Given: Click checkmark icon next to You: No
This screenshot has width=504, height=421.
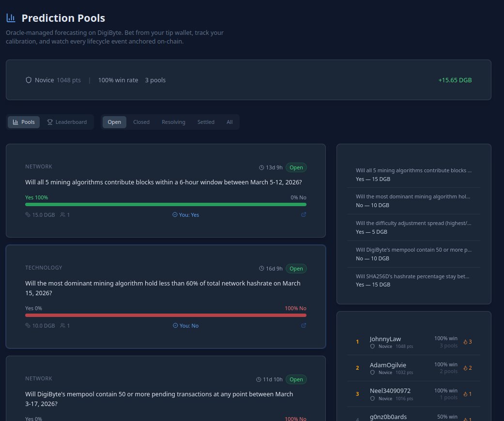Looking at the screenshot, I should tap(175, 326).
